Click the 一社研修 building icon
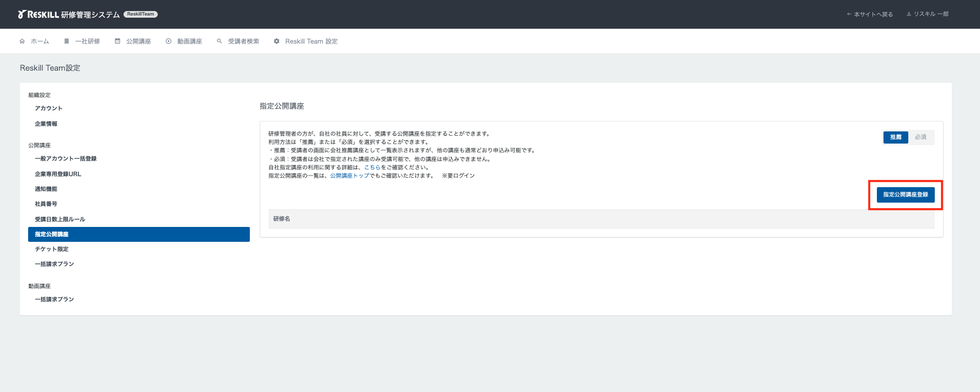 [67, 41]
